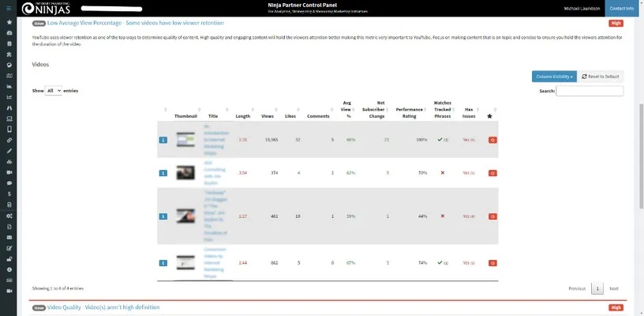Screen dimensions: 644x316
Task: Open the Column Visibility dropdown
Action: click(554, 76)
